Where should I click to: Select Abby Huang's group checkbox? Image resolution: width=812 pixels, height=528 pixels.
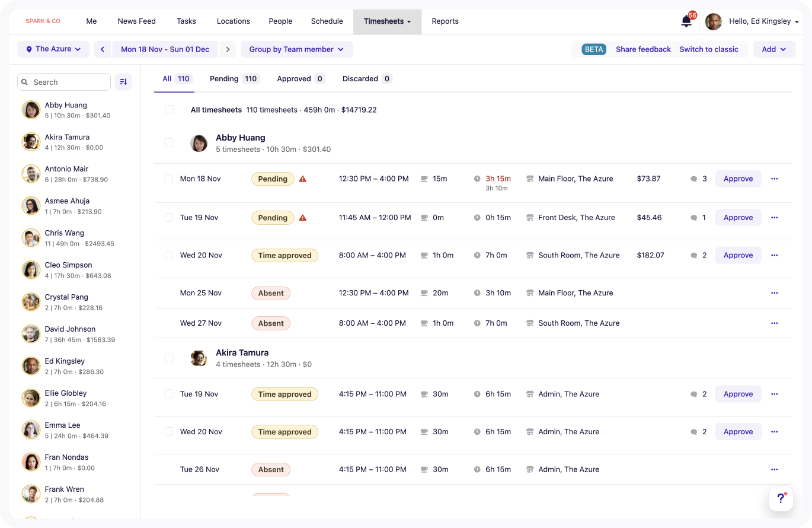tap(169, 143)
